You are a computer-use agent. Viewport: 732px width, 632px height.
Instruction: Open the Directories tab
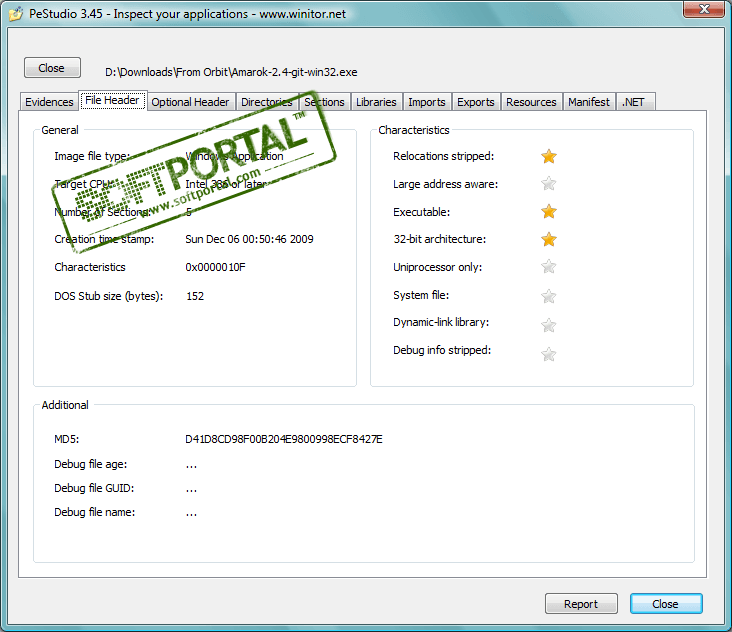pyautogui.click(x=267, y=102)
